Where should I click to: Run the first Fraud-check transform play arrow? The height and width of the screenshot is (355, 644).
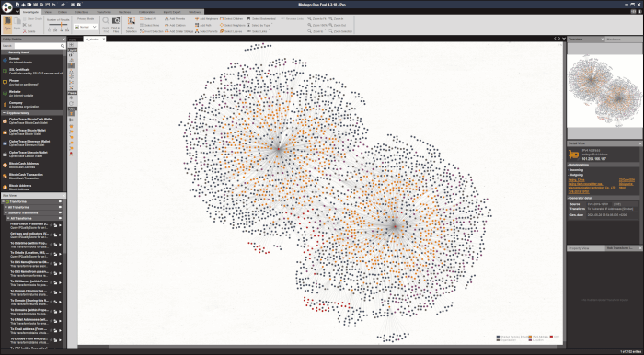[60, 225]
